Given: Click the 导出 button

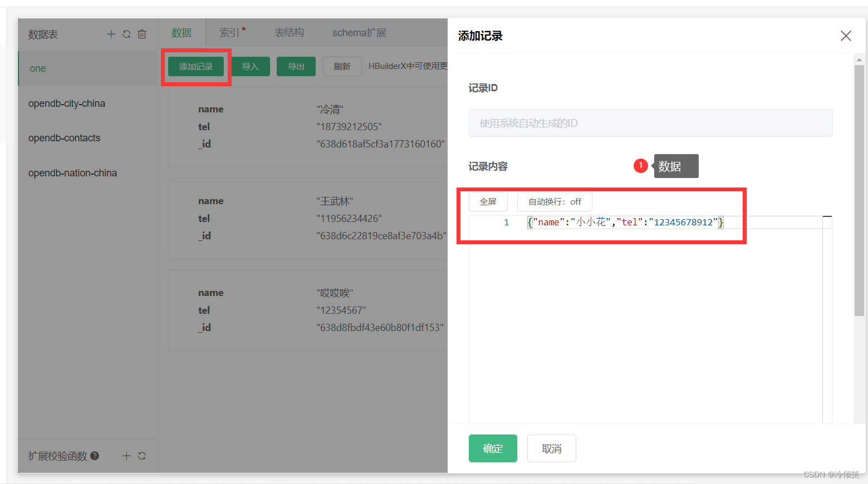Looking at the screenshot, I should click(x=296, y=66).
